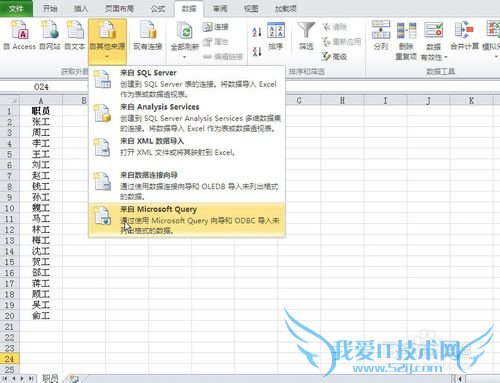
Task: Click the Connections (连接) button
Action: [x=216, y=27]
